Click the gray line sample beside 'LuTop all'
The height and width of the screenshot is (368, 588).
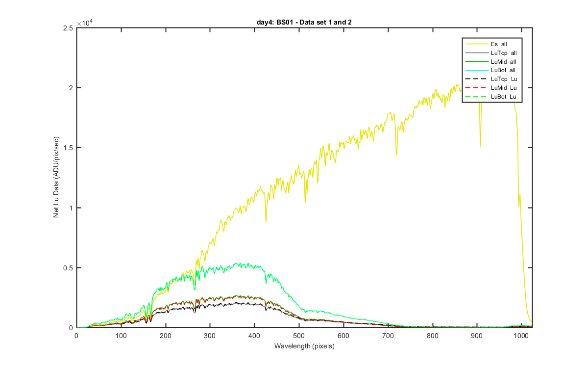(x=476, y=53)
